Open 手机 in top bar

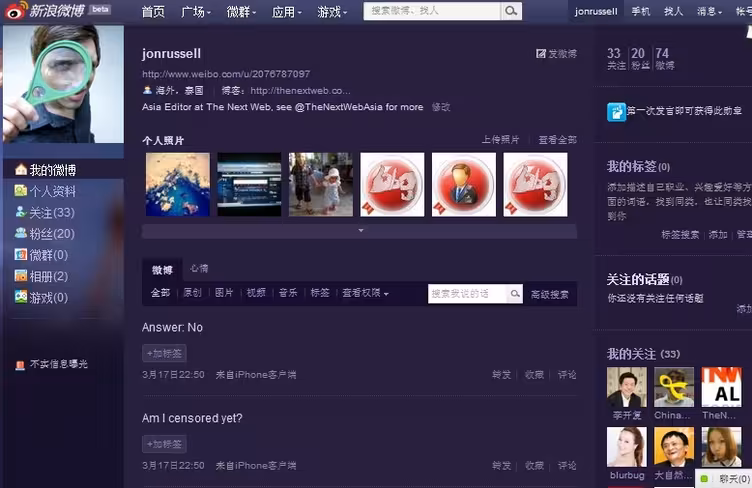(640, 11)
